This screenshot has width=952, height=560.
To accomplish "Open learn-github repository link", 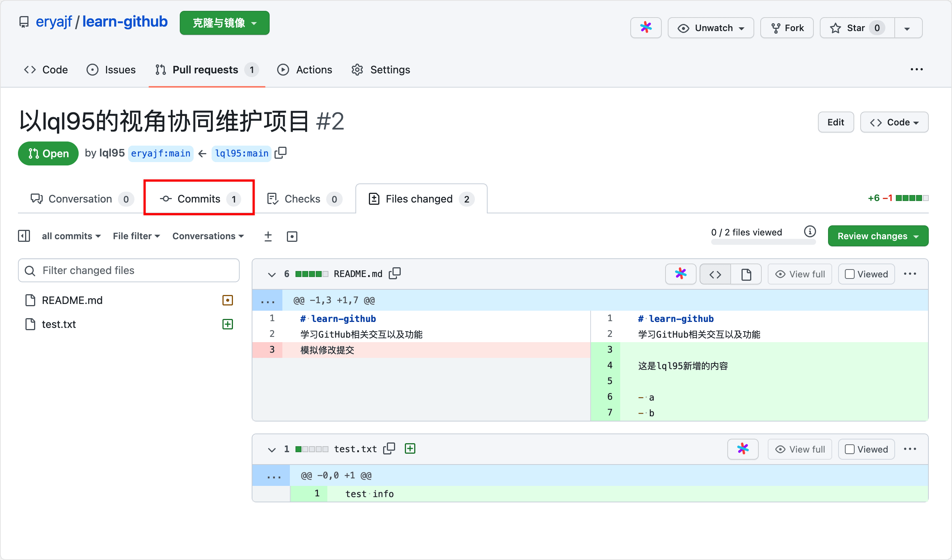I will coord(125,22).
